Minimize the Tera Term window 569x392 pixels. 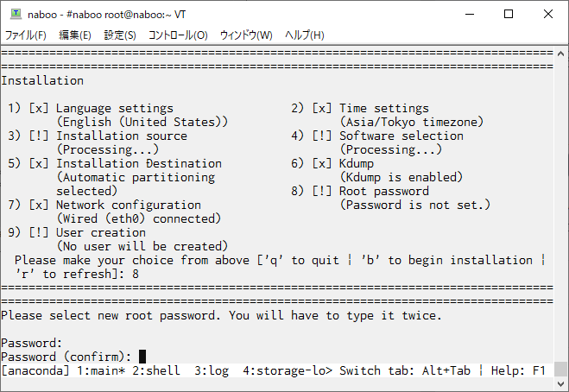tap(470, 14)
